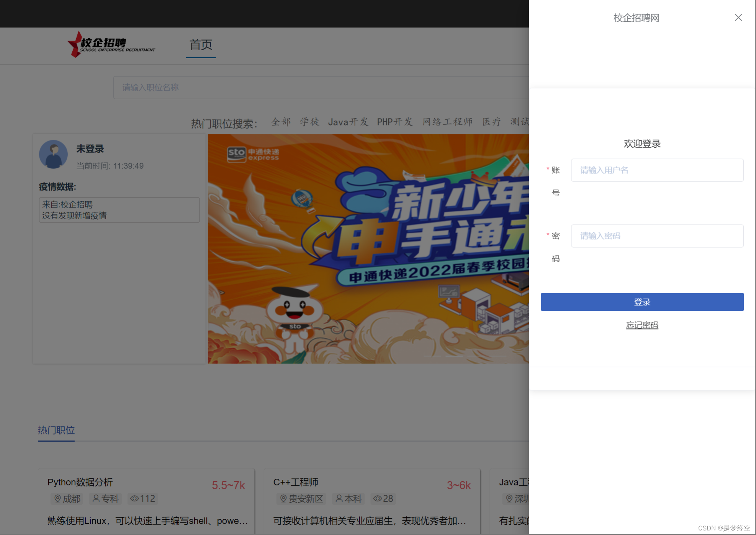Screen dimensions: 756x535
Task: Click the 请输入用户名 account field
Action: click(x=657, y=170)
